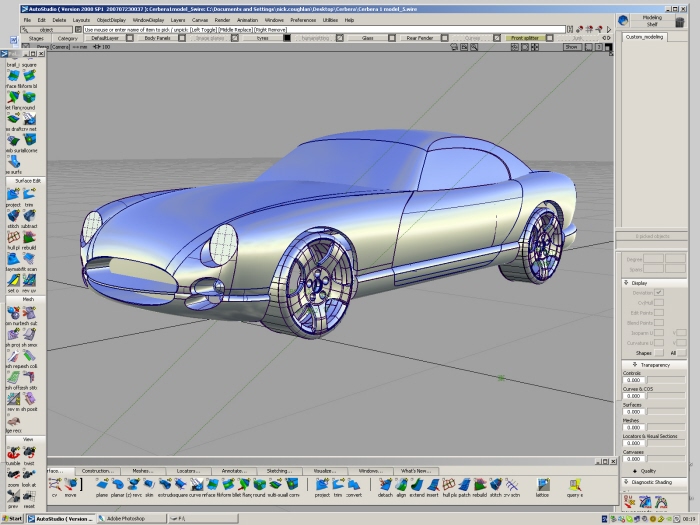Choose the stitch tool in bottom shelf
Viewport: 700px width, 525px height.
(496, 483)
